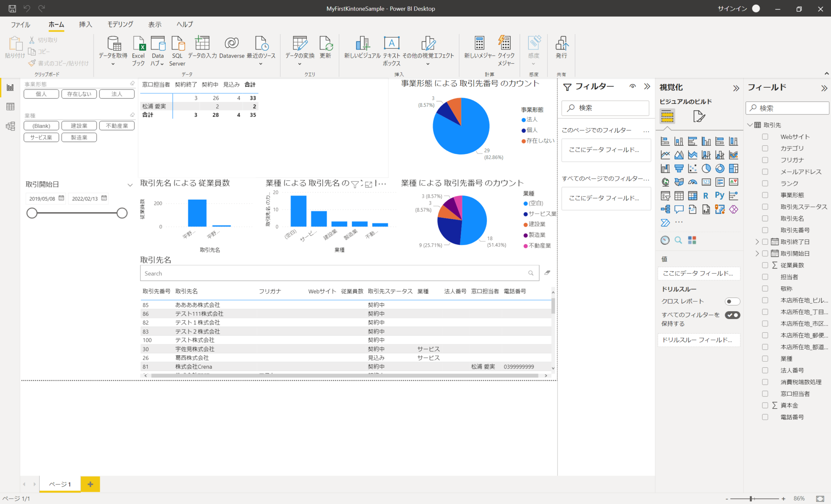The height and width of the screenshot is (504, 831).
Task: Expand 取引終了日 in the Fields pane
Action: (757, 241)
